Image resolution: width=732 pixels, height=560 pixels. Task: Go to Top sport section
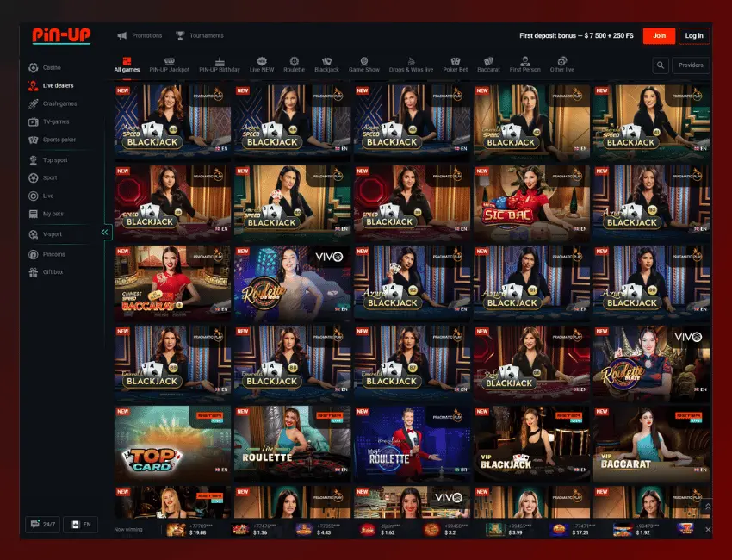(47, 160)
